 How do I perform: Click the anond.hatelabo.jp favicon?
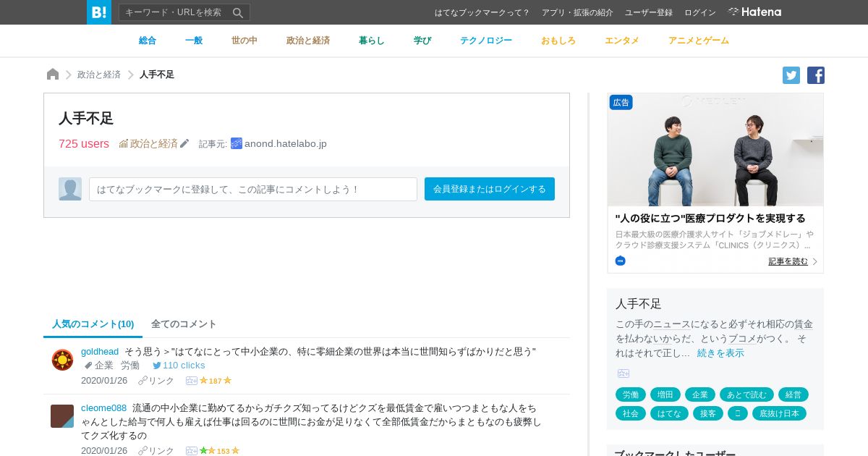pos(237,143)
